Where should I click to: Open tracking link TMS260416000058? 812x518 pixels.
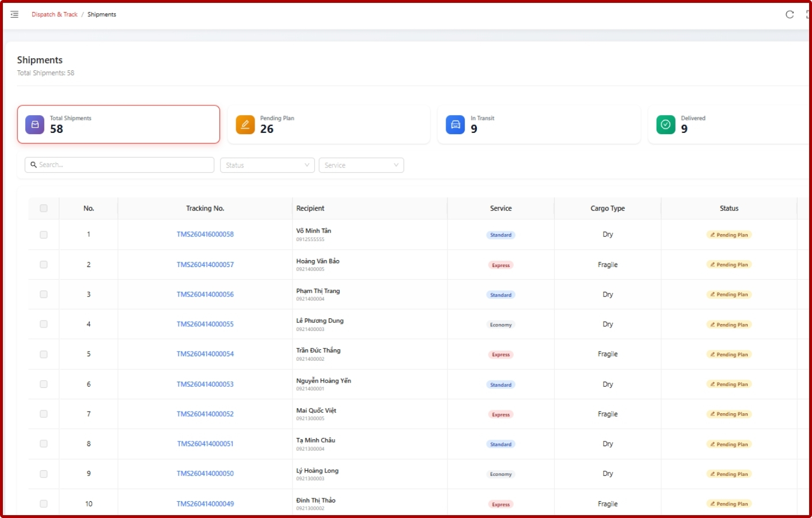tap(205, 234)
